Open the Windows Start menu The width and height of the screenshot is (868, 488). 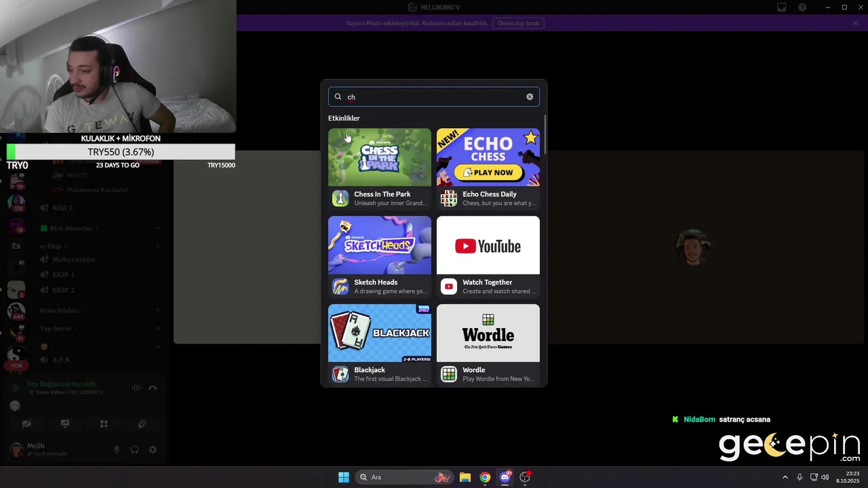tap(344, 477)
